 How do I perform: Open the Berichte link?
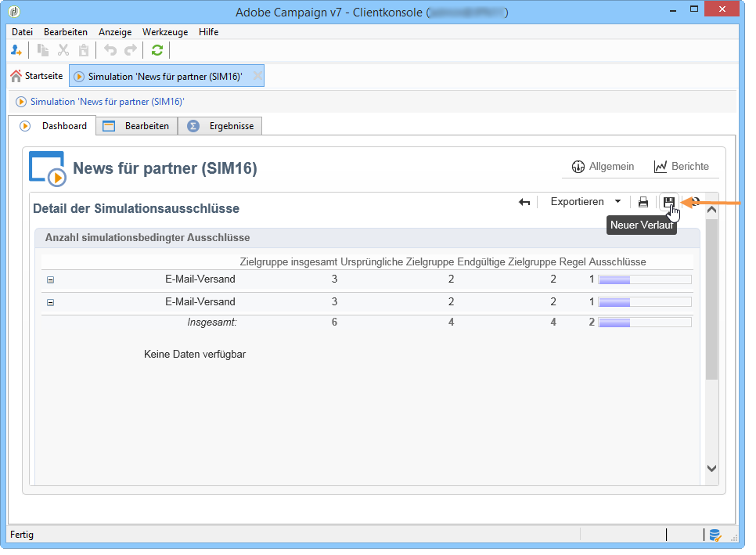coord(682,167)
